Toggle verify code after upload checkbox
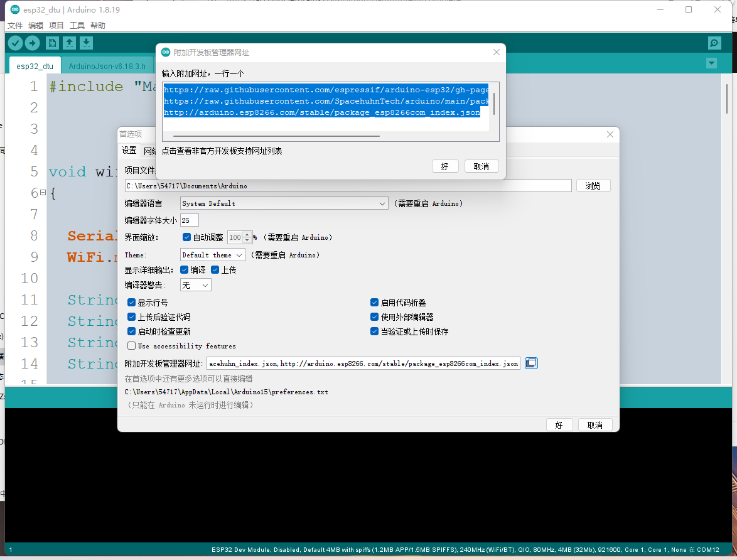The image size is (737, 560). (x=132, y=317)
